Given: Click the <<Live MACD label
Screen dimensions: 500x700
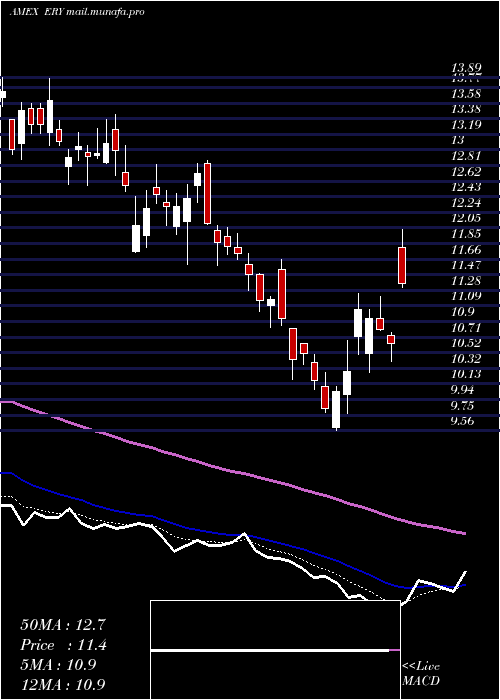Looking at the screenshot, I should click(x=421, y=674).
